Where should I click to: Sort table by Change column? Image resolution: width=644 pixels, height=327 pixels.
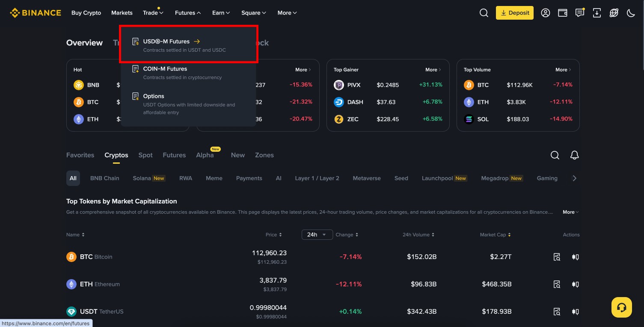pyautogui.click(x=347, y=235)
